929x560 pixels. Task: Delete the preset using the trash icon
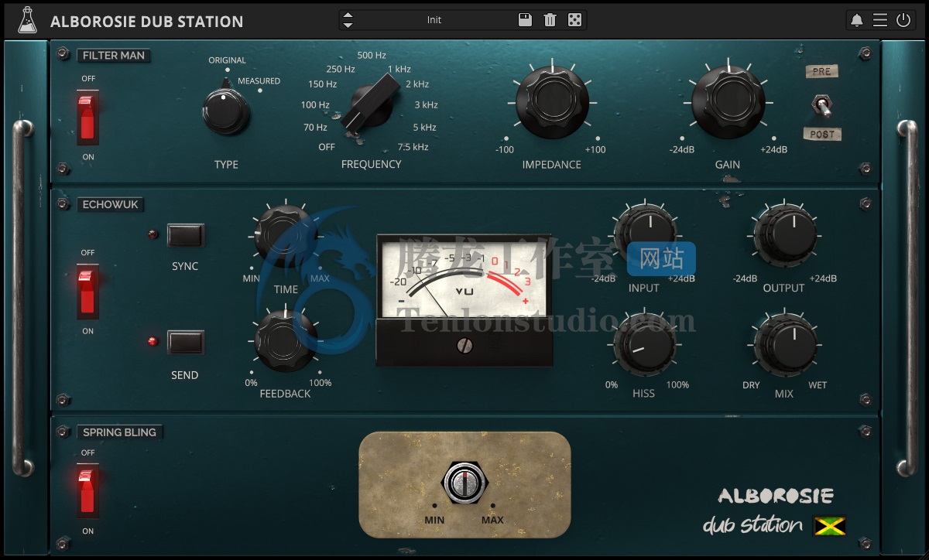coord(550,20)
